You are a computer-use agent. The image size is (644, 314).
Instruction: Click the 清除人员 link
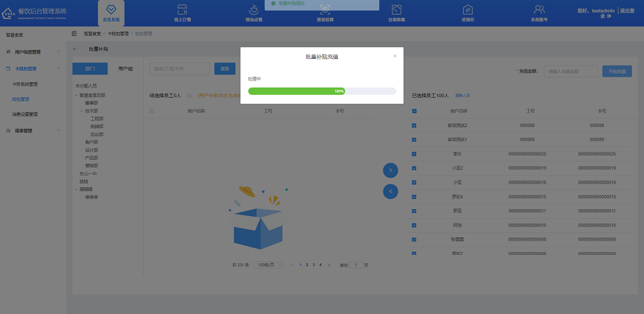coord(463,95)
